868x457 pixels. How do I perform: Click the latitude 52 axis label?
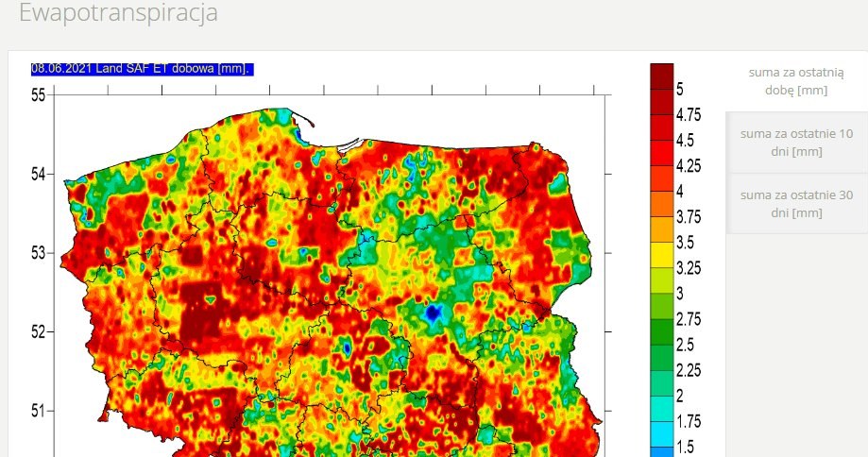pyautogui.click(x=39, y=331)
